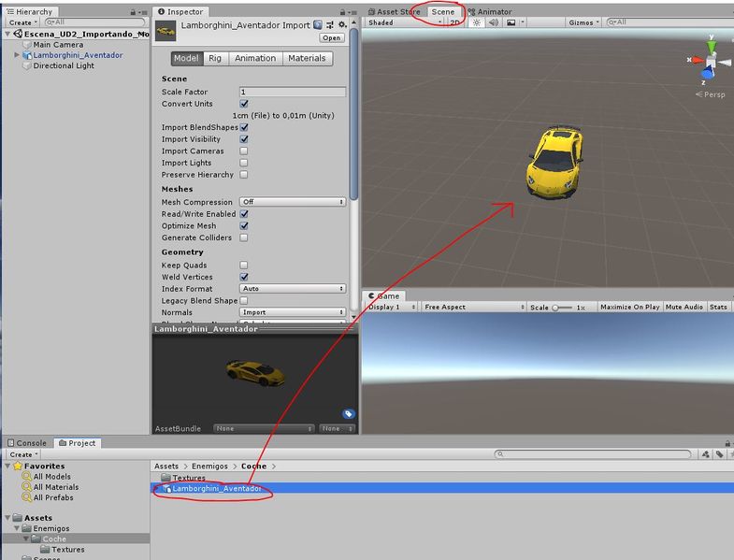
Task: Select All Materials saved search
Action: tap(56, 487)
